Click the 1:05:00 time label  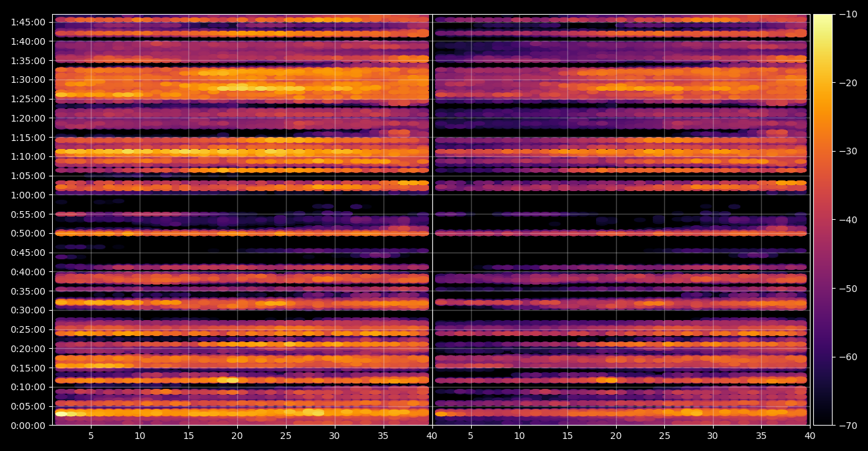coord(28,176)
